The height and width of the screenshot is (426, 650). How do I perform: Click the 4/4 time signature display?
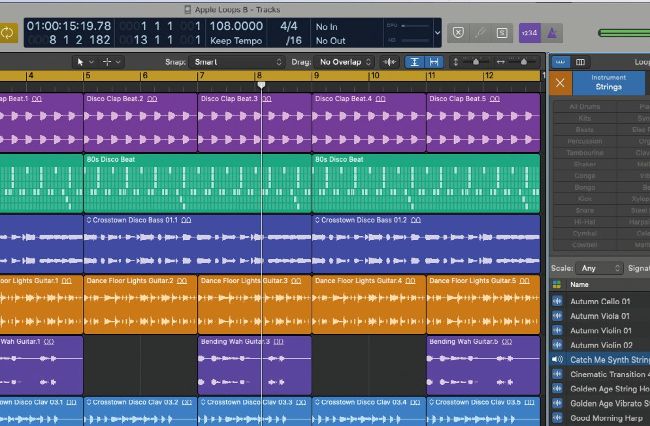point(289,26)
